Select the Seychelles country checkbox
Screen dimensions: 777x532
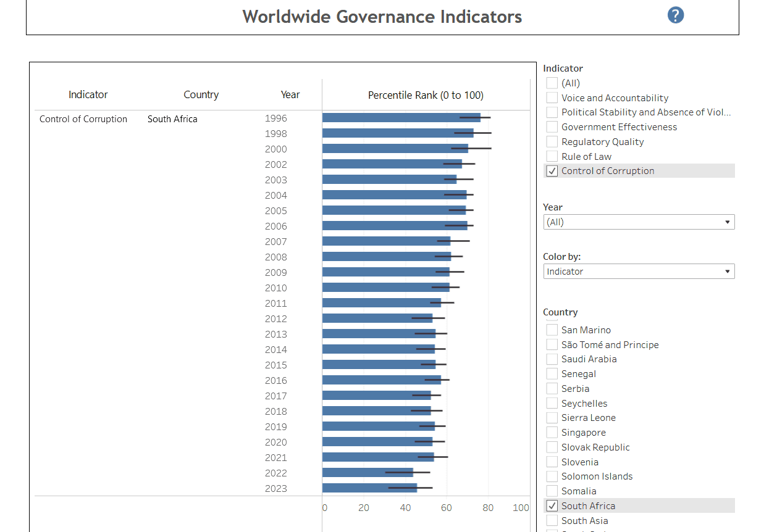[x=552, y=404]
